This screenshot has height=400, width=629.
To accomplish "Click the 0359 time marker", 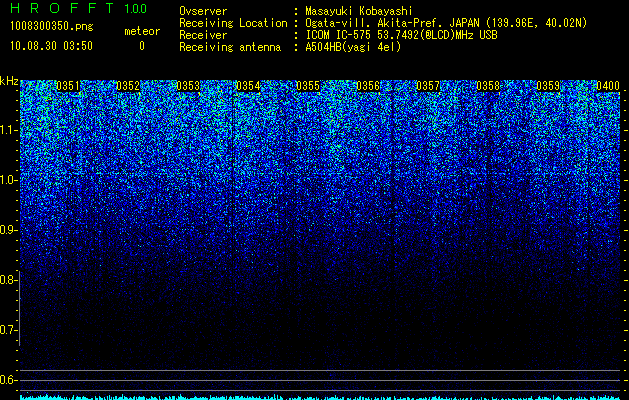I will point(548,86).
